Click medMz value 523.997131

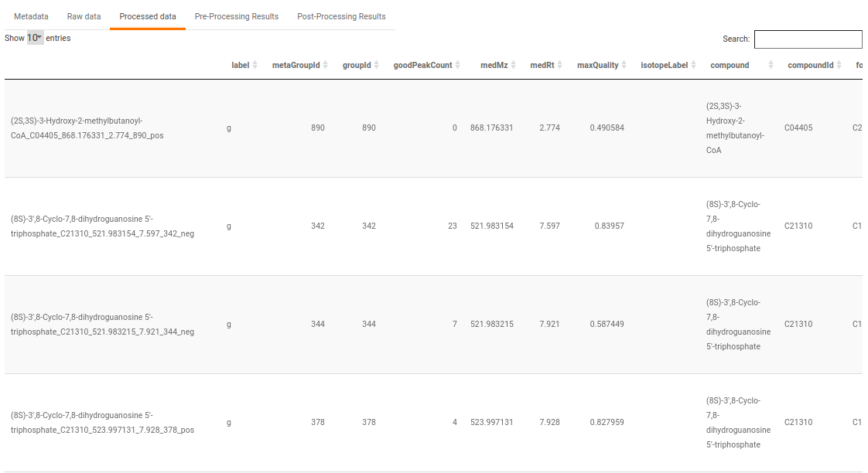click(x=491, y=422)
